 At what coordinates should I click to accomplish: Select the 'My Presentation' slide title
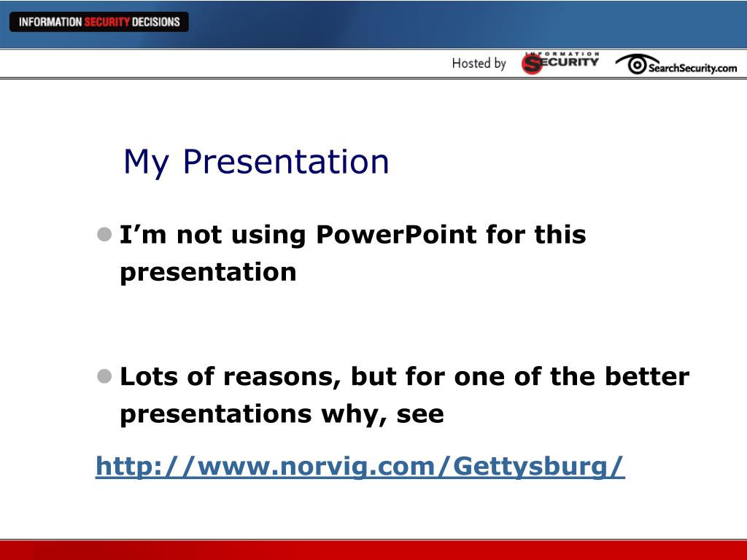pos(256,162)
